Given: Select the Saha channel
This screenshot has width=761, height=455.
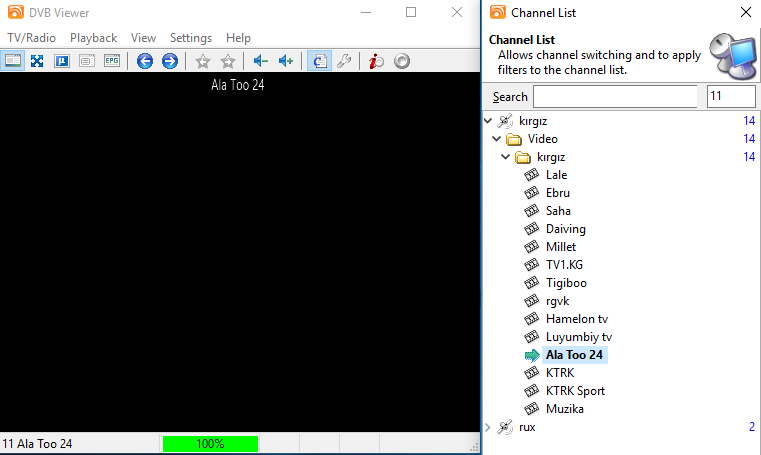Looking at the screenshot, I should pos(558,211).
